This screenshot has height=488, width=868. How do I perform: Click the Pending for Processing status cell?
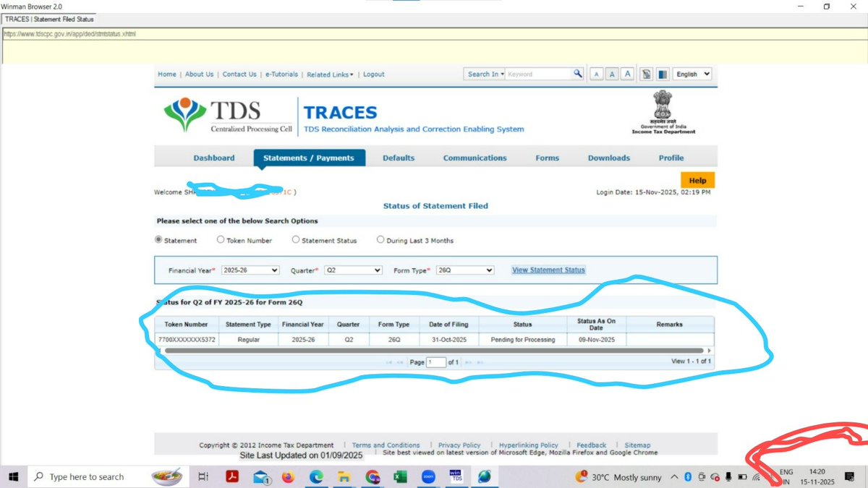522,339
